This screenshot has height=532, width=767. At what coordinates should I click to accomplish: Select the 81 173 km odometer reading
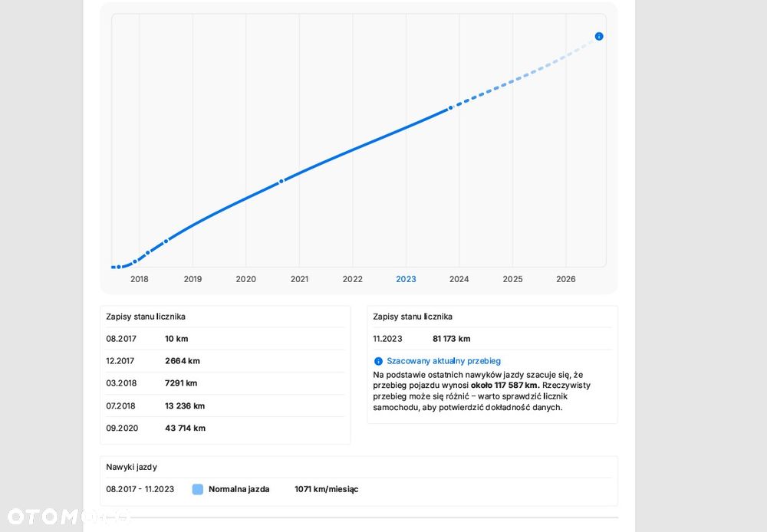(x=452, y=339)
